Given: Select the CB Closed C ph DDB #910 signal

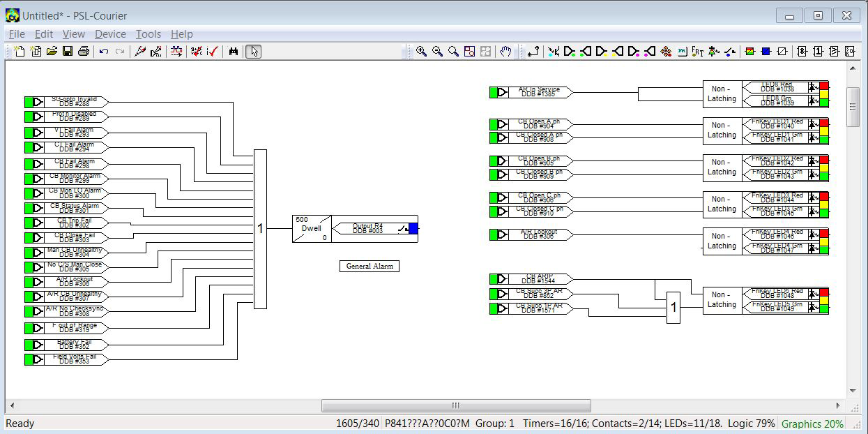Looking at the screenshot, I should pyautogui.click(x=531, y=211).
